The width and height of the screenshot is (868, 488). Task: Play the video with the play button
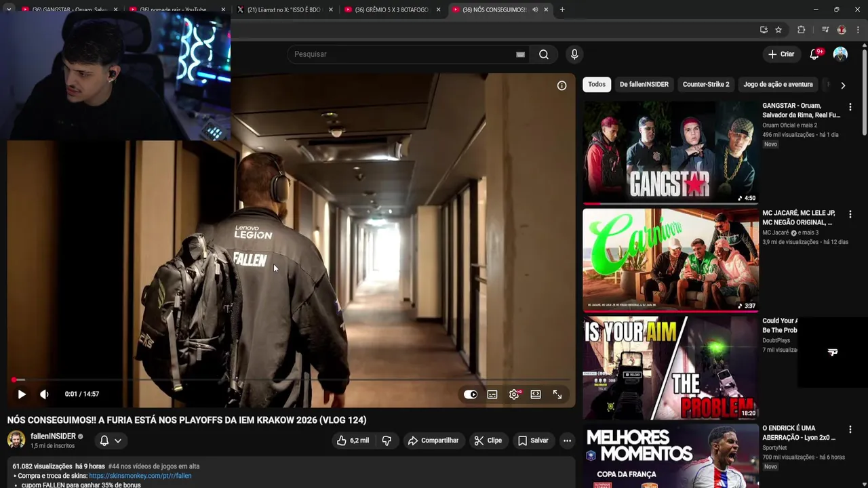22,394
